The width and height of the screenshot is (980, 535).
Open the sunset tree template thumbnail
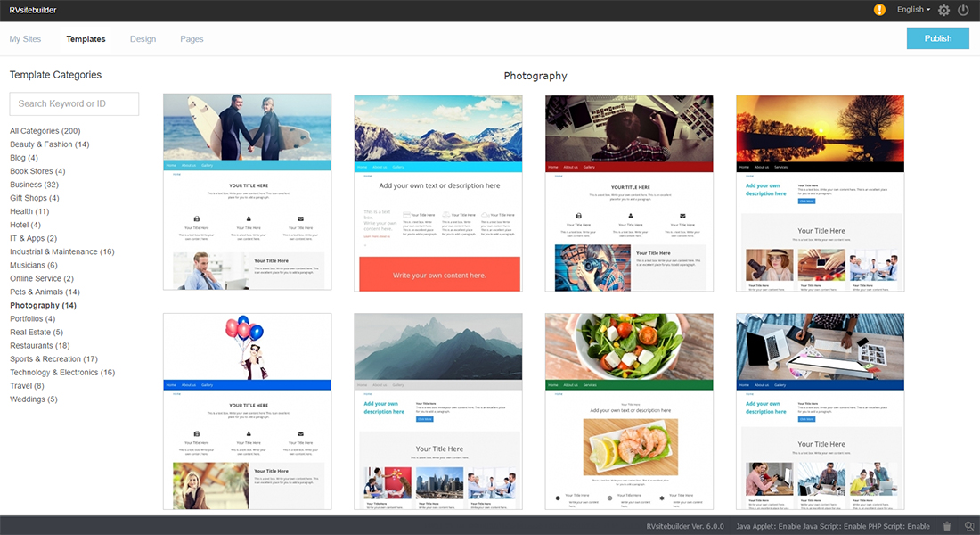point(820,192)
